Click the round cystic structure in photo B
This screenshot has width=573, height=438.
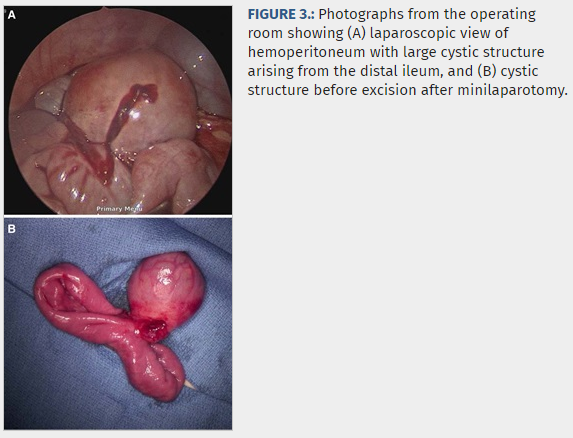pyautogui.click(x=166, y=287)
